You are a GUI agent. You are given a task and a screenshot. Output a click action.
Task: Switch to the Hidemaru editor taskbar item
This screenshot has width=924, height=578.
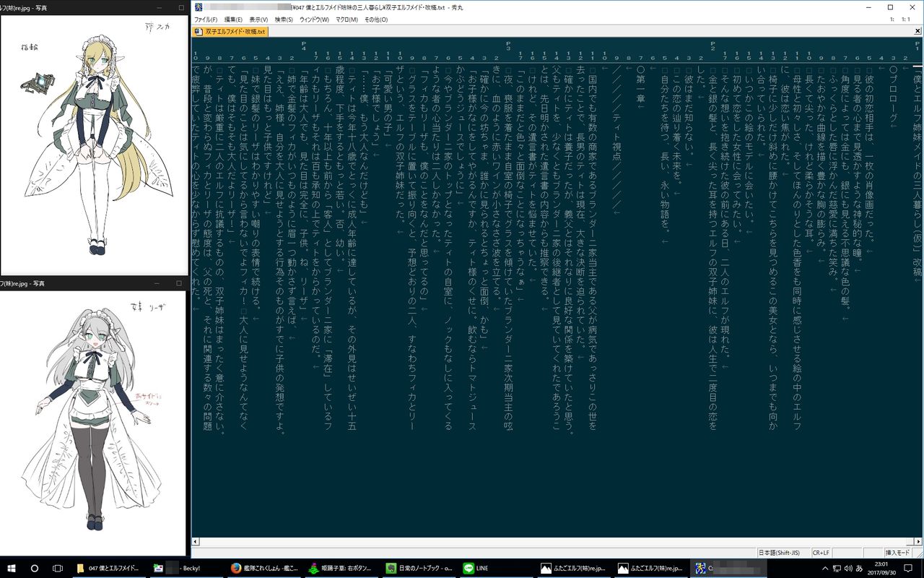tap(727, 569)
